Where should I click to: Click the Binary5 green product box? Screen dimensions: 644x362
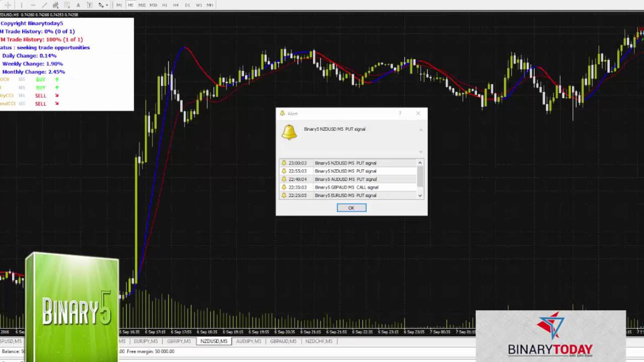[72, 307]
